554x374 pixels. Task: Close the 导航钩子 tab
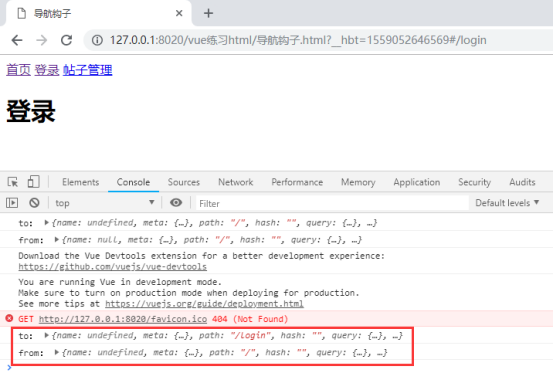click(179, 13)
